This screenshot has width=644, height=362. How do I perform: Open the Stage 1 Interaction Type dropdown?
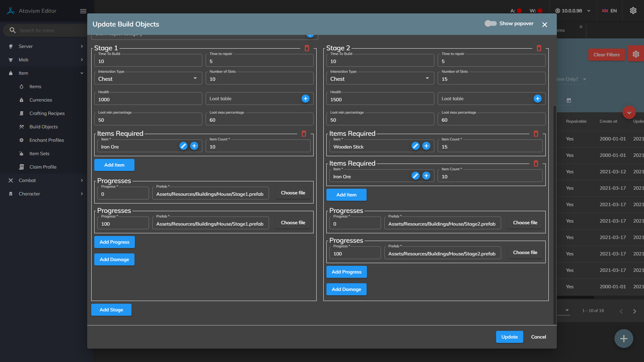[x=148, y=79]
